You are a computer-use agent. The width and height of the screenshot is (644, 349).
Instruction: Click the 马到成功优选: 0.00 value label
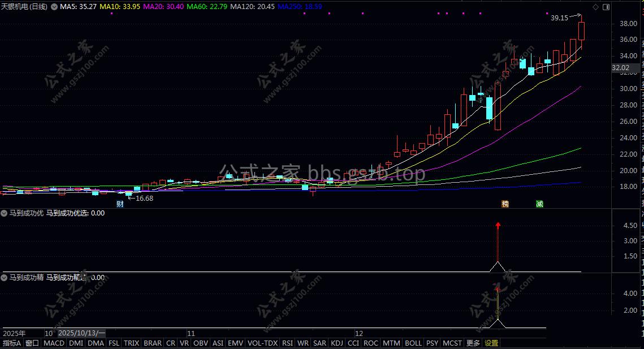point(75,213)
